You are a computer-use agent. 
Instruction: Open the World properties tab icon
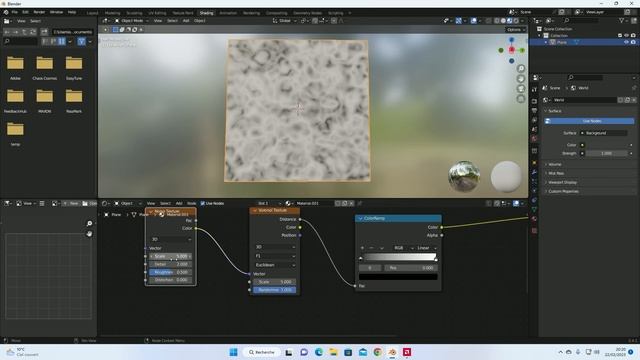[534, 139]
